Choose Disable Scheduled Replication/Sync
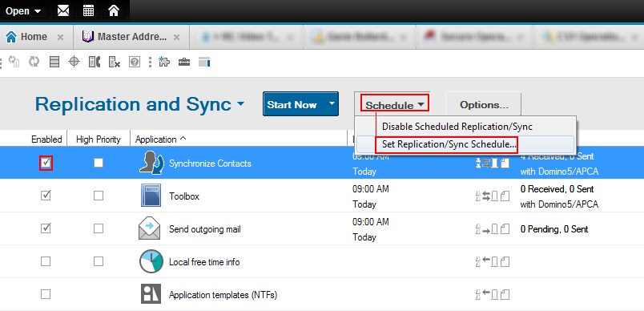 (457, 127)
